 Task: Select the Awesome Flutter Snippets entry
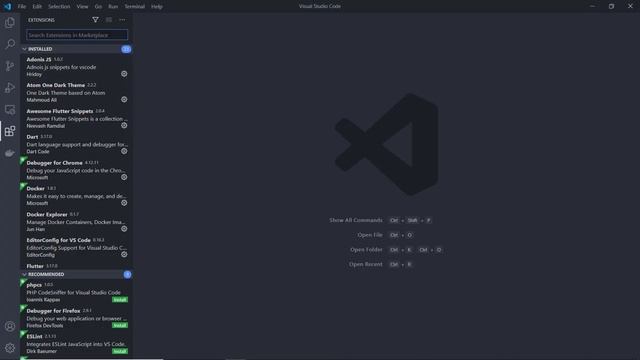click(x=76, y=118)
